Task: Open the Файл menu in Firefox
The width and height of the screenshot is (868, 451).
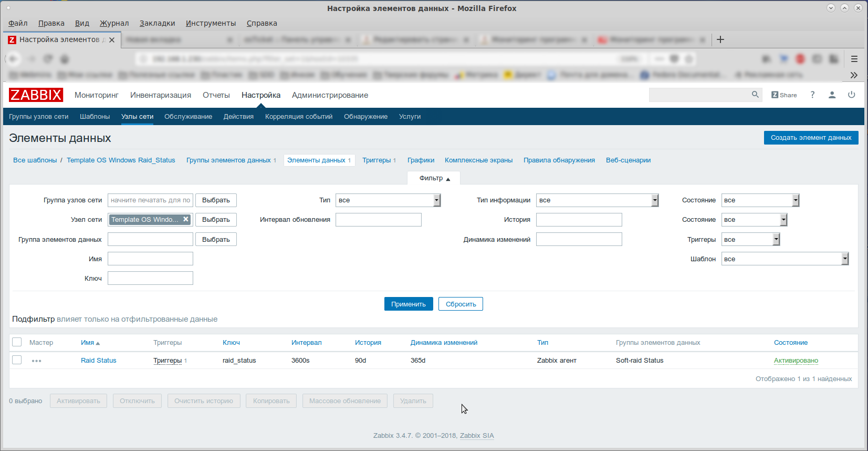Action: 18,23
